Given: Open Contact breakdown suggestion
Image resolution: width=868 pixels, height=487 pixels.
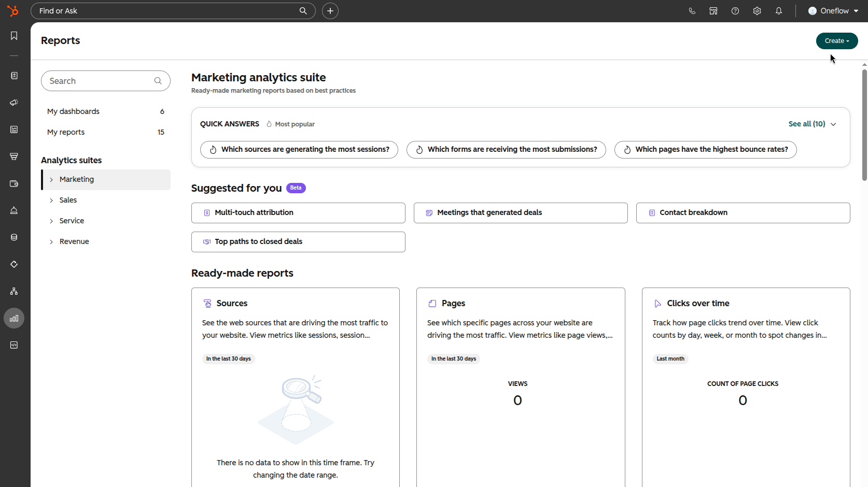Looking at the screenshot, I should tap(743, 213).
